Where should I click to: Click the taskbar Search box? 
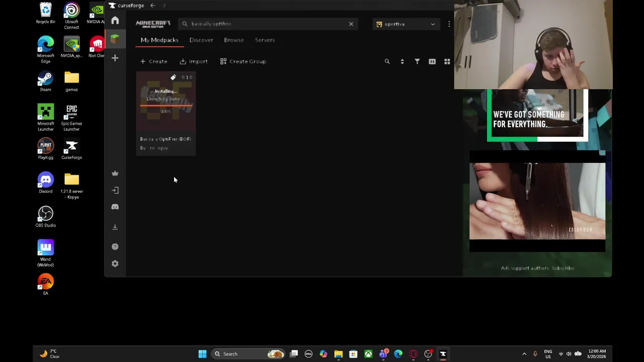(249, 354)
